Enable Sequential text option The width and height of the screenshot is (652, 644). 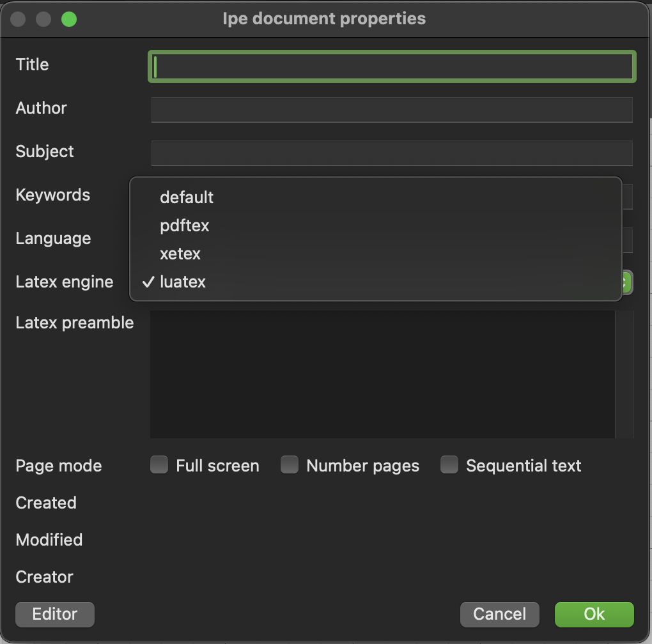449,465
